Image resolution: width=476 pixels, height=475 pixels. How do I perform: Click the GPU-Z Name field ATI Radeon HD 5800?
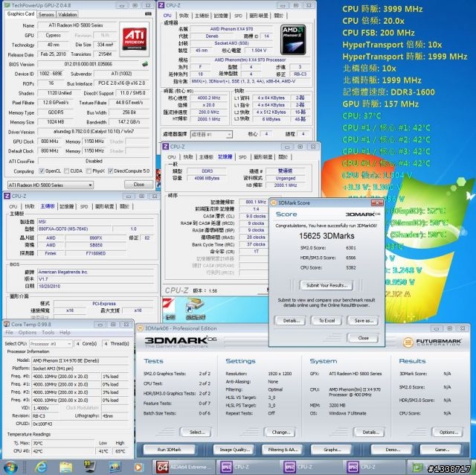point(76,25)
